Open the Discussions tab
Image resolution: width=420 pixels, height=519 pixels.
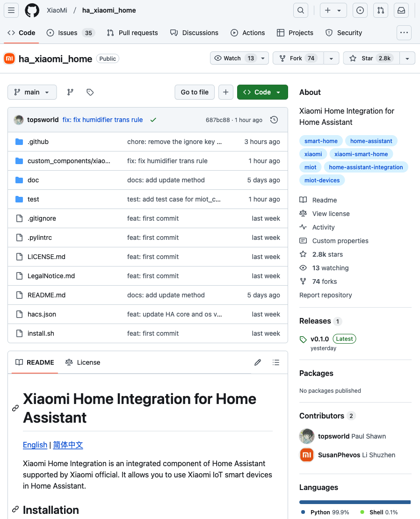click(x=200, y=33)
